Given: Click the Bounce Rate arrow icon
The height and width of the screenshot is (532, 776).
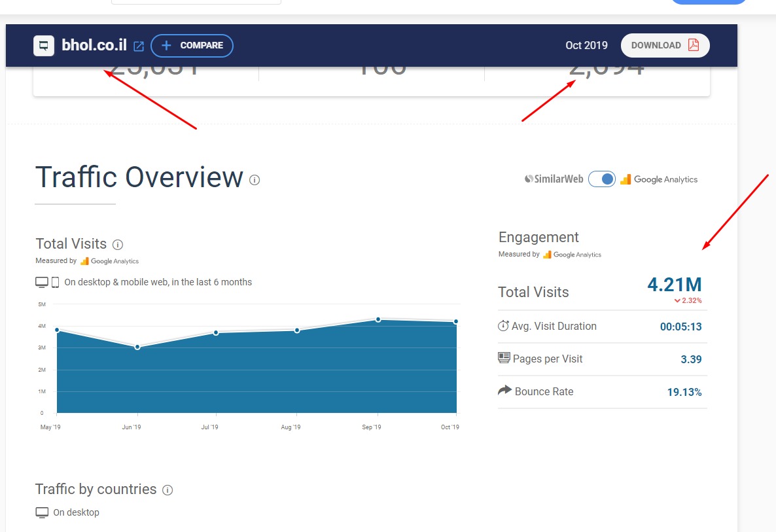Looking at the screenshot, I should [x=504, y=391].
